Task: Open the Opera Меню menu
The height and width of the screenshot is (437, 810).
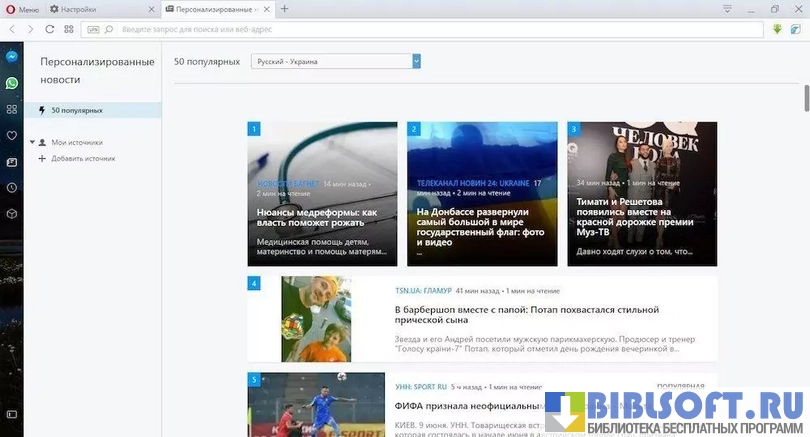Action: pyautogui.click(x=22, y=9)
